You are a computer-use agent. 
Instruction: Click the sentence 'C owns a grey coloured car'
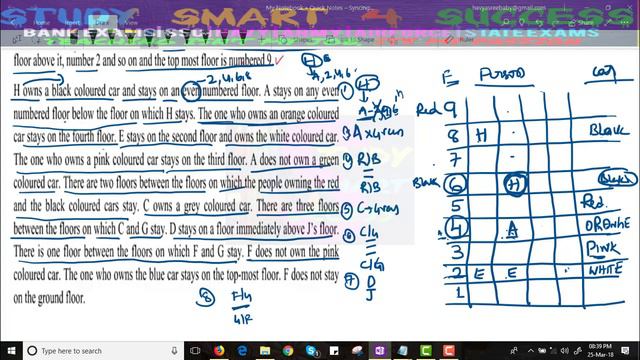tap(197, 206)
